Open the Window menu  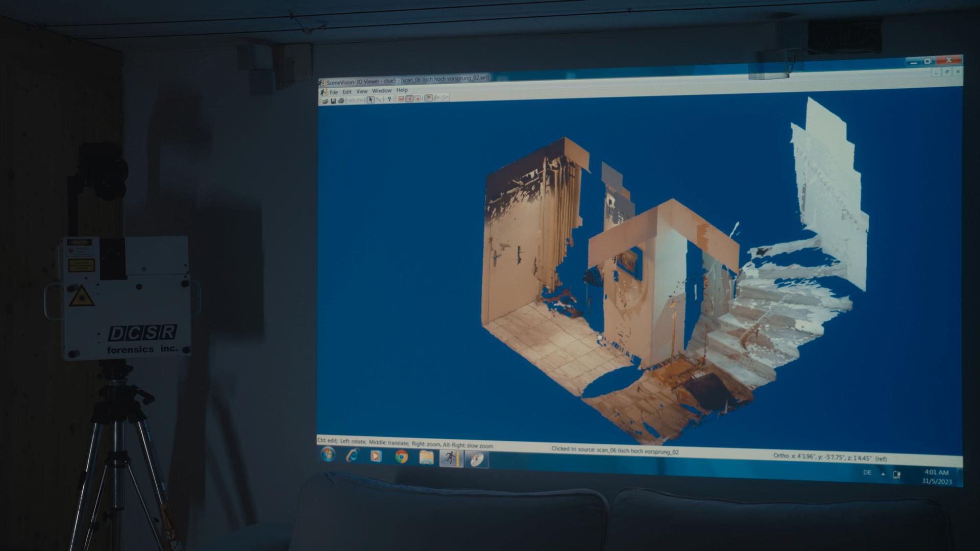click(382, 91)
